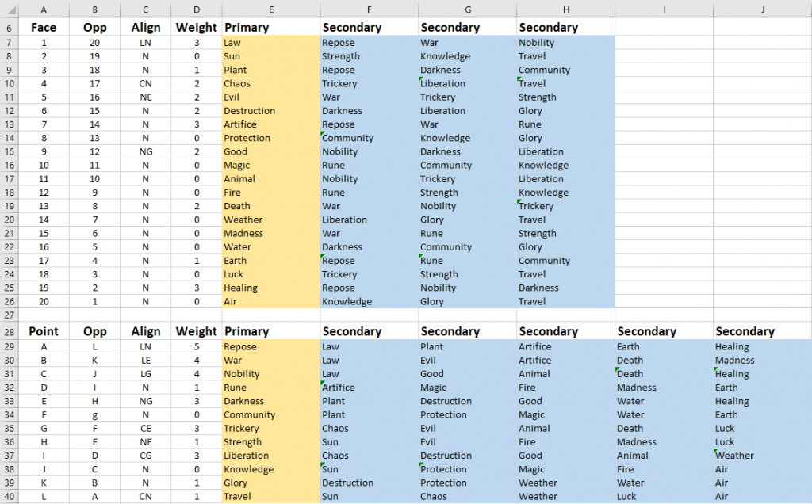
Task: Click the Face header cell
Action: pyautogui.click(x=44, y=28)
